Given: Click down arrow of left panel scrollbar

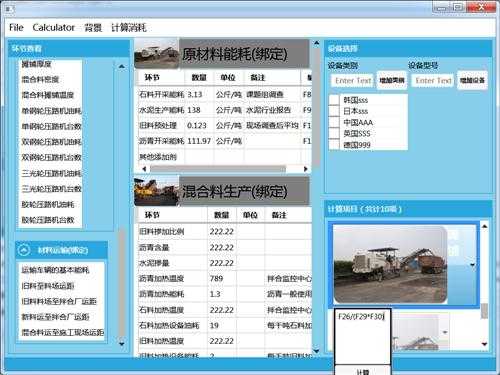Looking at the screenshot, I should pyautogui.click(x=122, y=344).
